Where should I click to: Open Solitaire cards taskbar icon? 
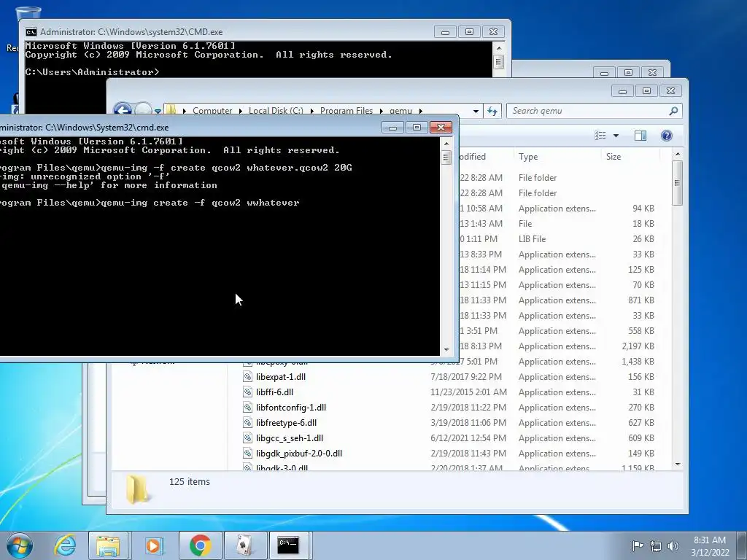[x=245, y=545]
